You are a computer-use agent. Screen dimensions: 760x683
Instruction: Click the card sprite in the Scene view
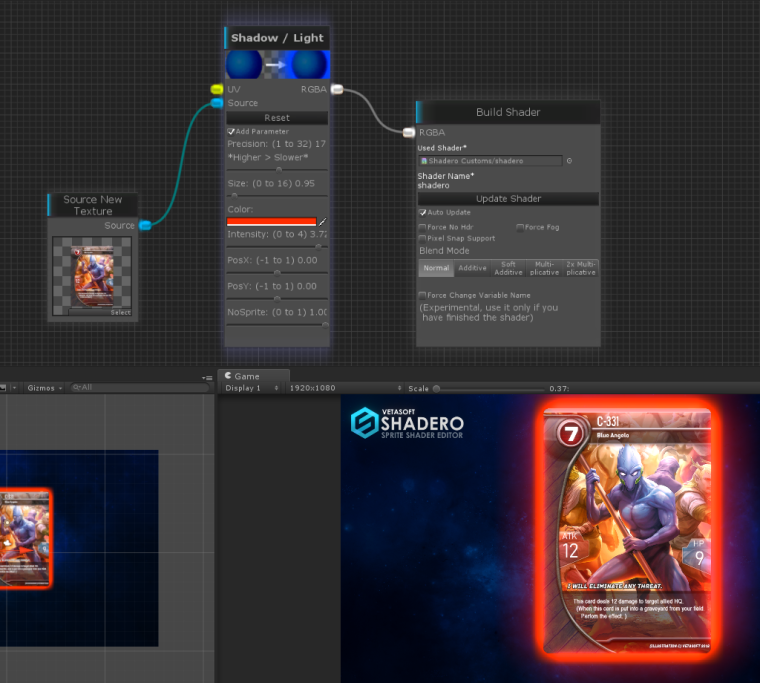pos(24,538)
